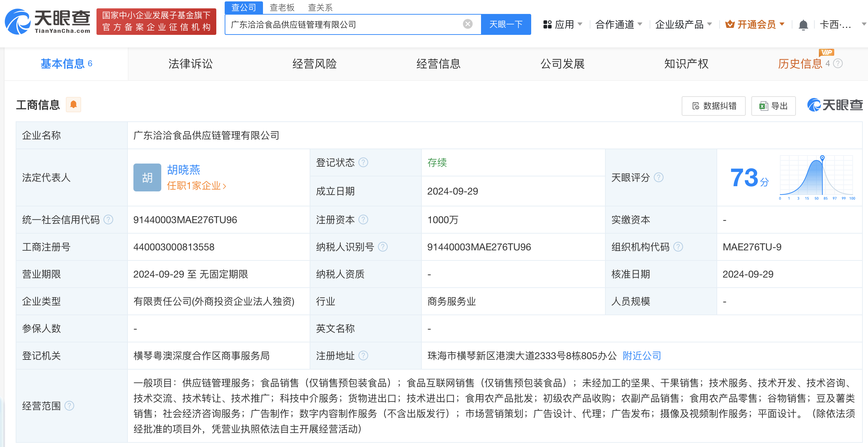
Task: Click the taxpayer ID 91440003MAE276TU96 under 纳税人识别号
Action: coord(479,247)
